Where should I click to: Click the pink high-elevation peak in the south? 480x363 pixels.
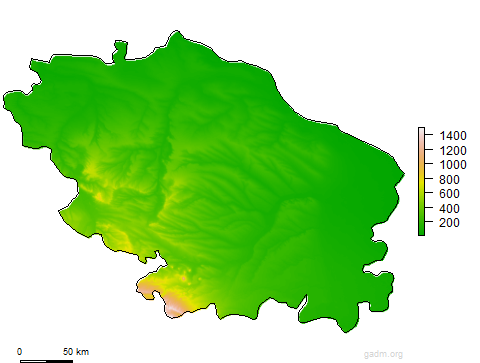pos(175,307)
